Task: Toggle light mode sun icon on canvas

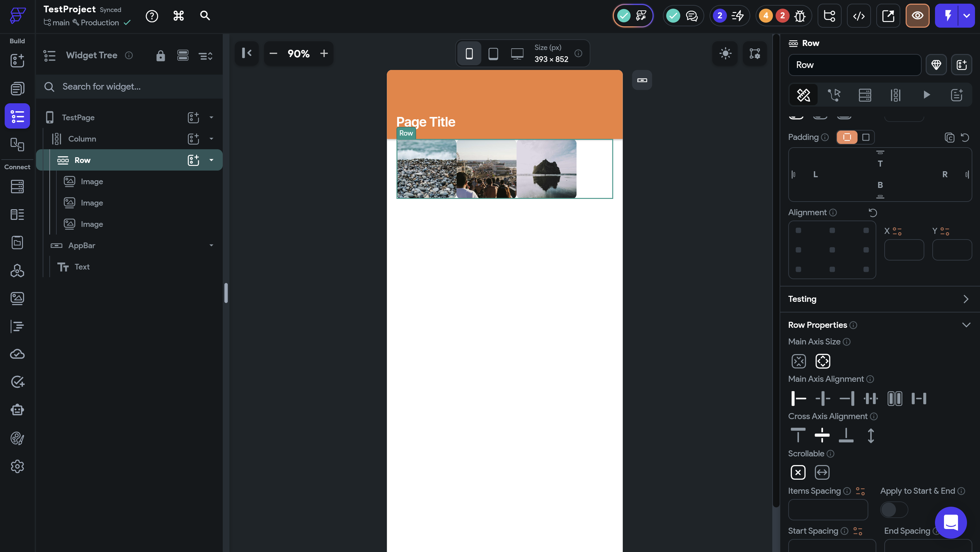Action: tap(725, 53)
